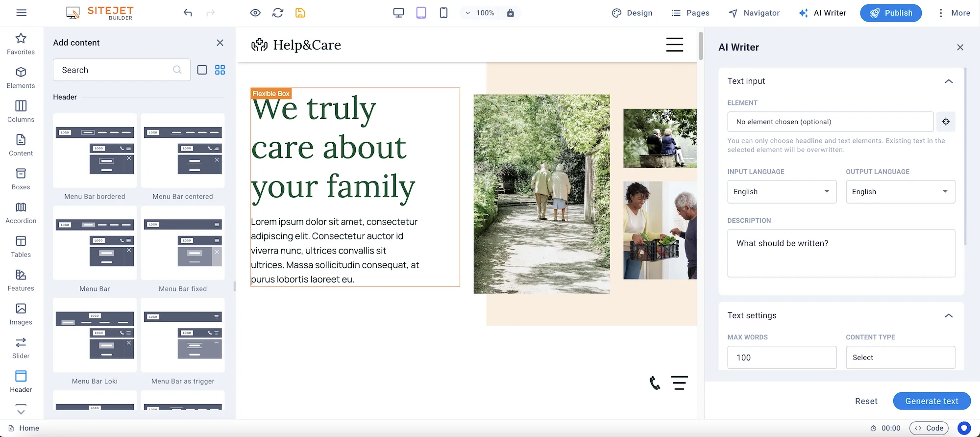This screenshot has height=437, width=980.
Task: Click the refresh sync icon
Action: 278,13
